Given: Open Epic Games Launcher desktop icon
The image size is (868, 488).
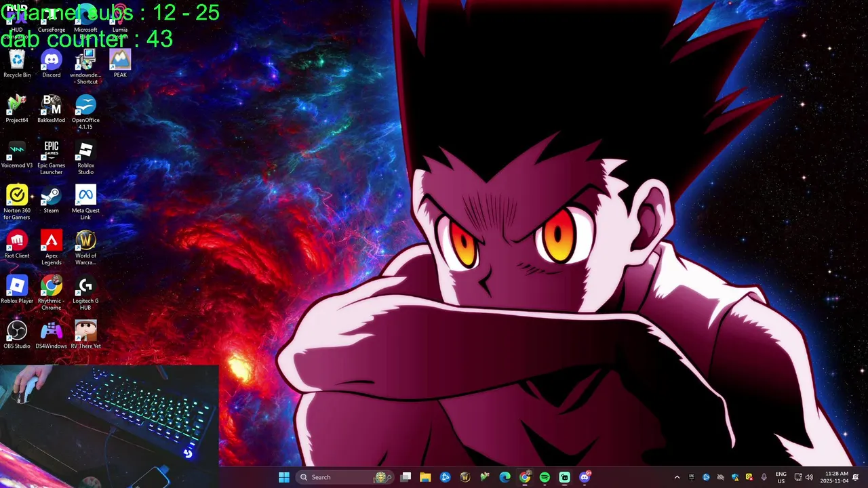Looking at the screenshot, I should point(52,158).
